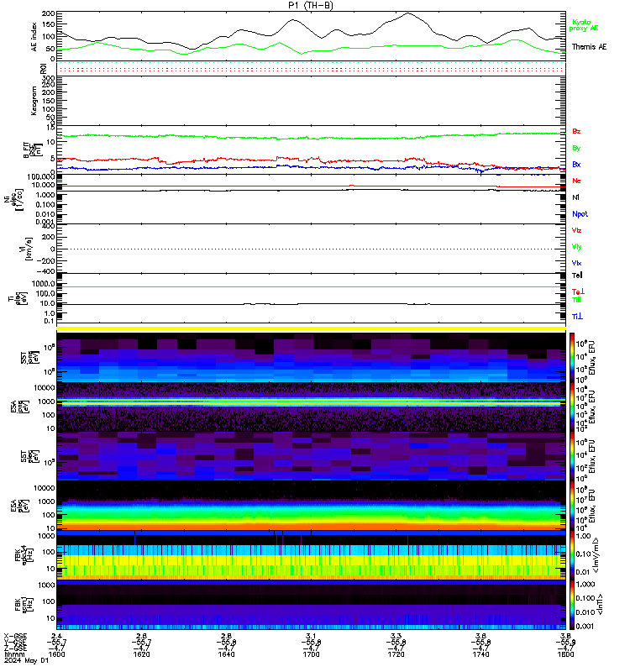This screenshot has width=630, height=672.
Task: Select the Kyoto proxy AE legend label
Action: pyautogui.click(x=583, y=25)
